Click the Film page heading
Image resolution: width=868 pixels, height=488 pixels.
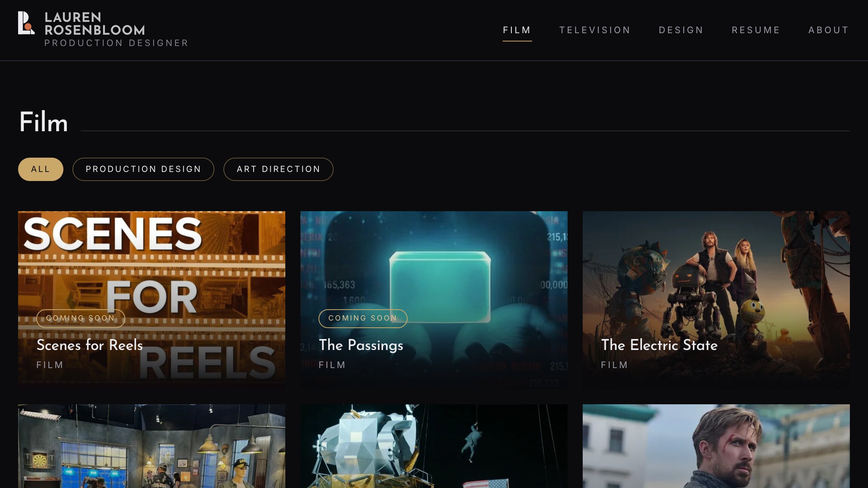point(44,122)
